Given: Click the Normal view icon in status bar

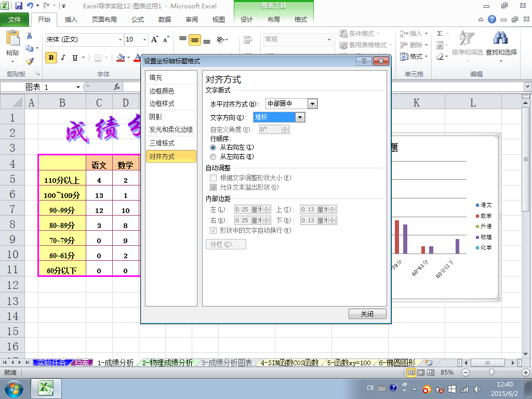Looking at the screenshot, I should point(411,373).
